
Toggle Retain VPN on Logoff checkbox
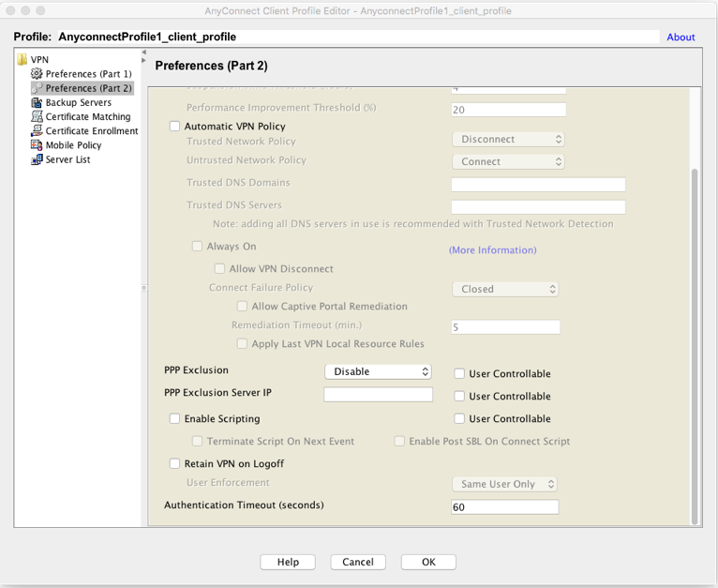[x=174, y=464]
